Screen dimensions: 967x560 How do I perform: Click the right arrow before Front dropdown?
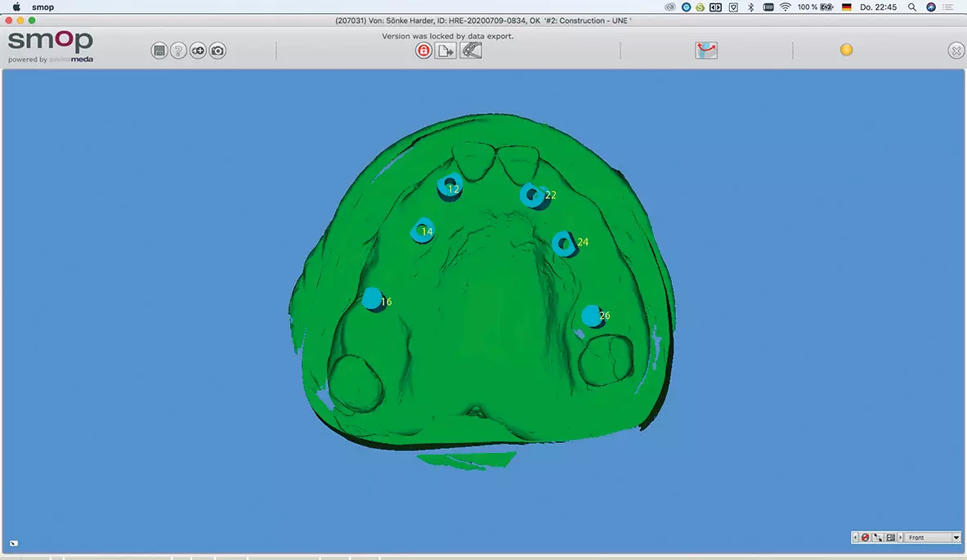click(x=901, y=538)
